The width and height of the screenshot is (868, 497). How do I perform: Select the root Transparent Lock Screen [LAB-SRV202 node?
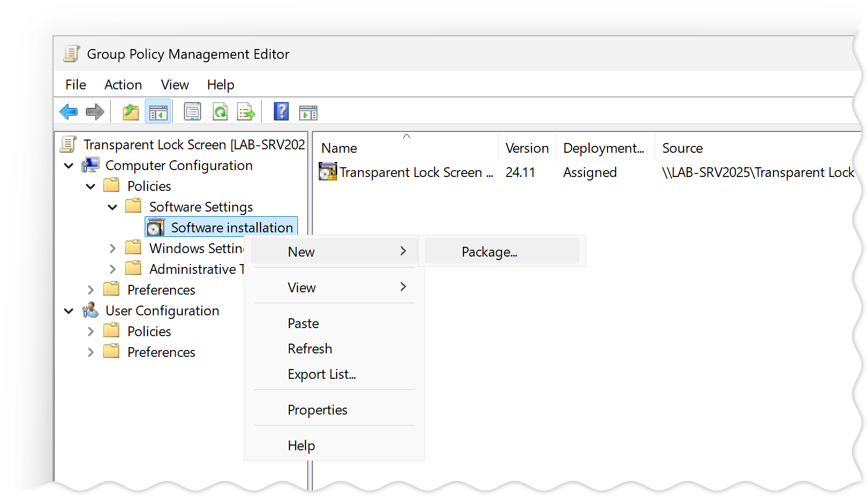tap(194, 144)
